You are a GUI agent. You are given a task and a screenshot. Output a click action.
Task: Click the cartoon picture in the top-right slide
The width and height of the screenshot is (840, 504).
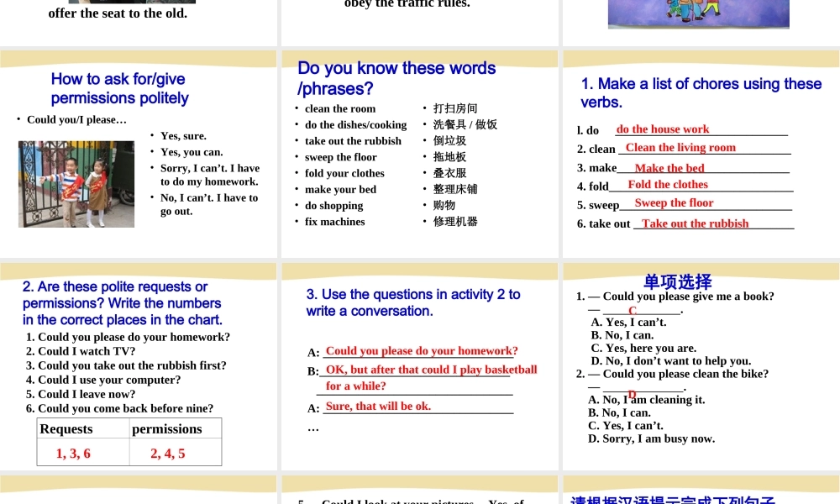pyautogui.click(x=698, y=13)
